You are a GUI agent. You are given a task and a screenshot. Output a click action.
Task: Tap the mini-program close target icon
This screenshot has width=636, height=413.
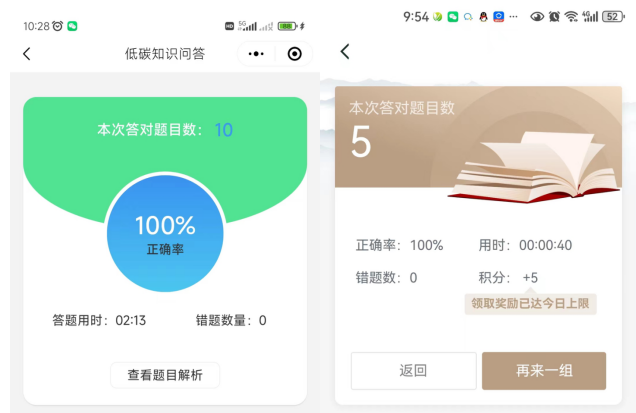click(x=294, y=54)
